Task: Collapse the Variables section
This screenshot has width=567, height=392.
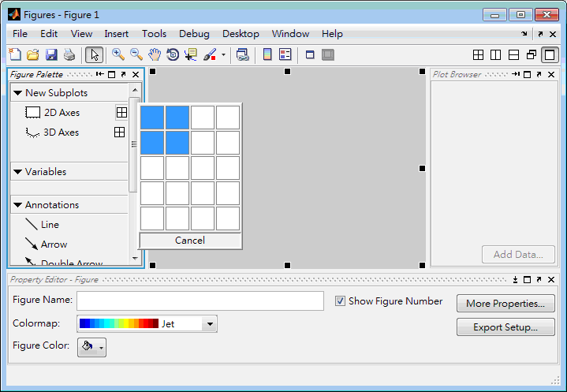Action: click(x=17, y=172)
